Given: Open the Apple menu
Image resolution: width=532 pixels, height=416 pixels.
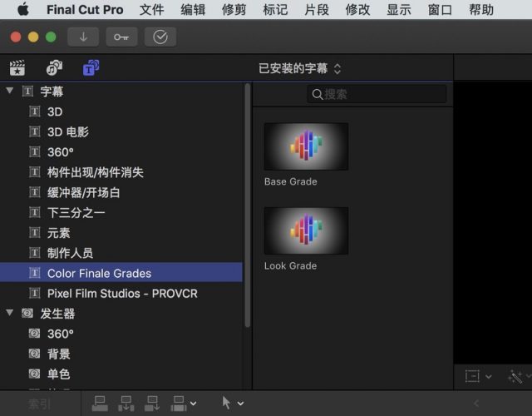Looking at the screenshot, I should point(23,9).
